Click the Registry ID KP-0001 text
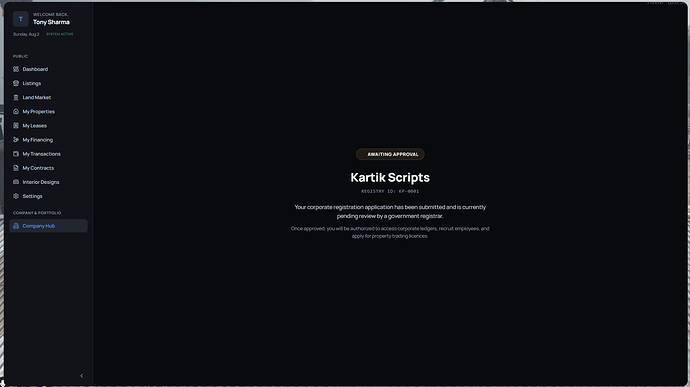 pos(390,191)
